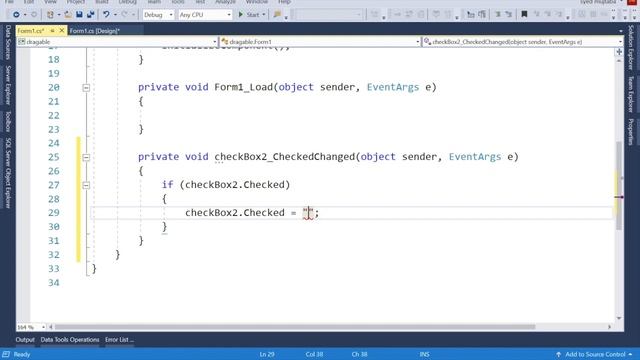Click the Redo toolbar icon

[x=124, y=15]
